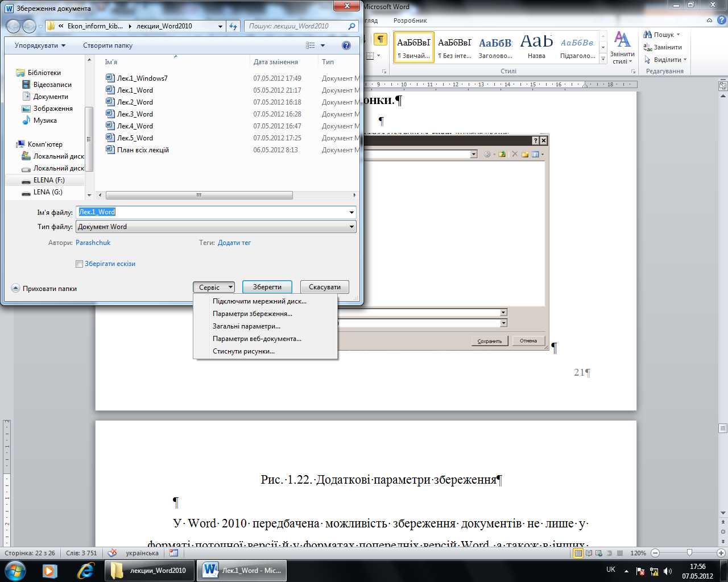Click the horizontal scrollbar of the file list
This screenshot has width=728, height=582.
199,195
